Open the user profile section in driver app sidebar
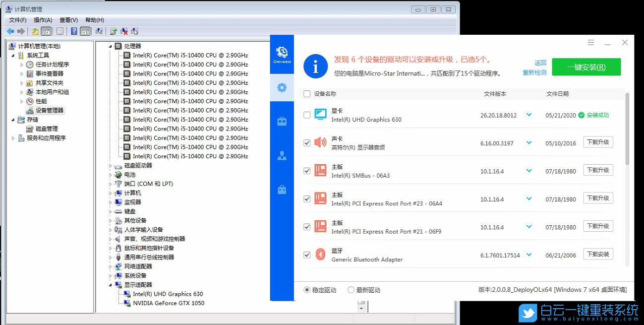Screen dimensions: 644x325 point(282,155)
